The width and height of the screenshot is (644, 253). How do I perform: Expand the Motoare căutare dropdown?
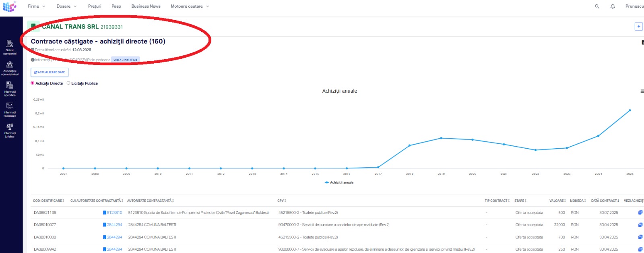click(x=190, y=6)
